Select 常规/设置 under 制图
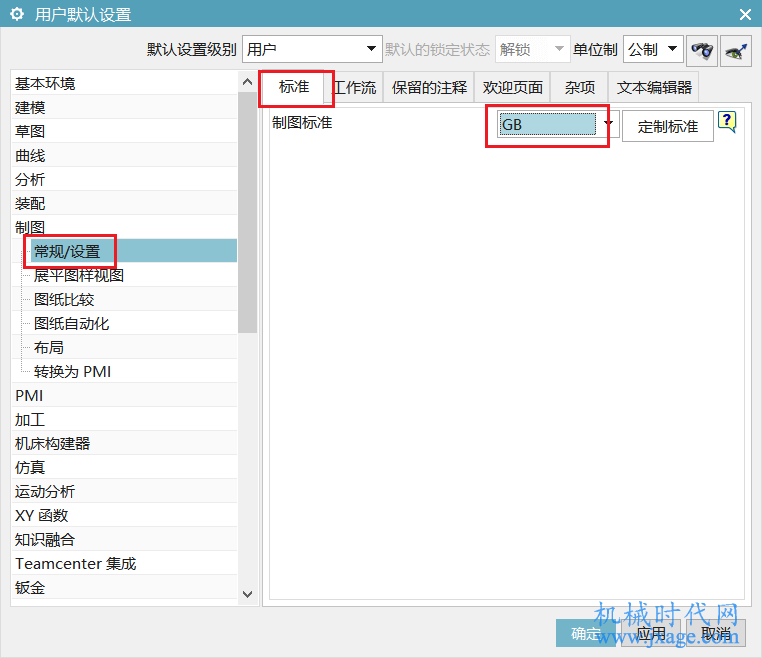Viewport: 762px width, 658px height. tap(134, 251)
